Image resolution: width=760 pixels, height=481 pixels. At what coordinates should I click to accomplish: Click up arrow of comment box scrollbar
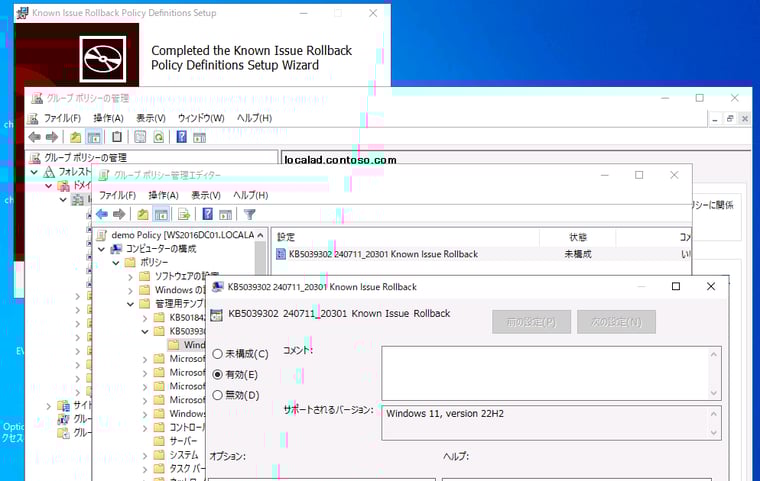coord(713,354)
